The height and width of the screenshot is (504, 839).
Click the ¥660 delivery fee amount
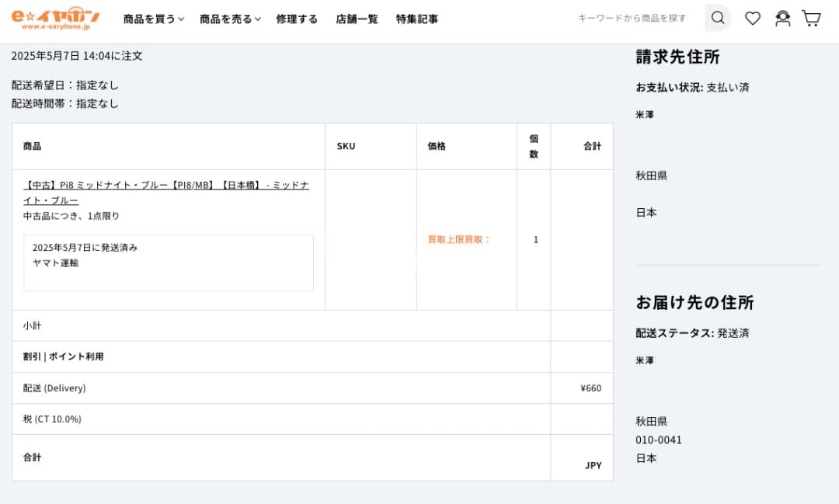pos(590,388)
